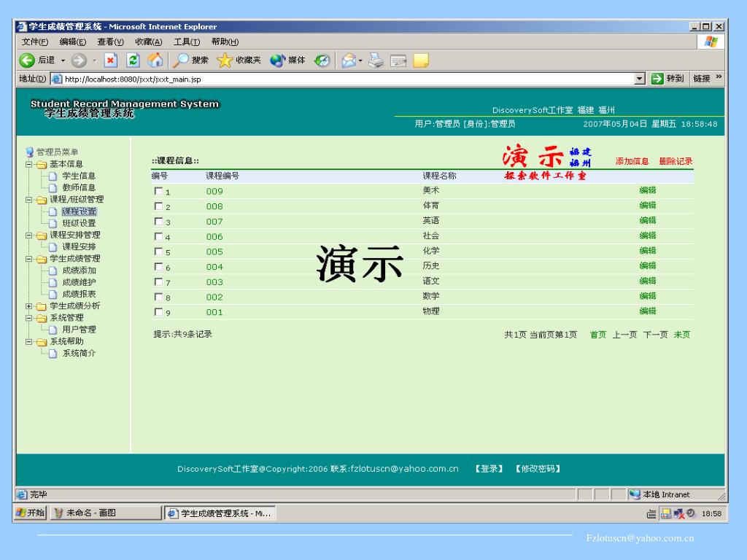Click the tray volume icon
The width and height of the screenshot is (747, 560).
(x=691, y=513)
